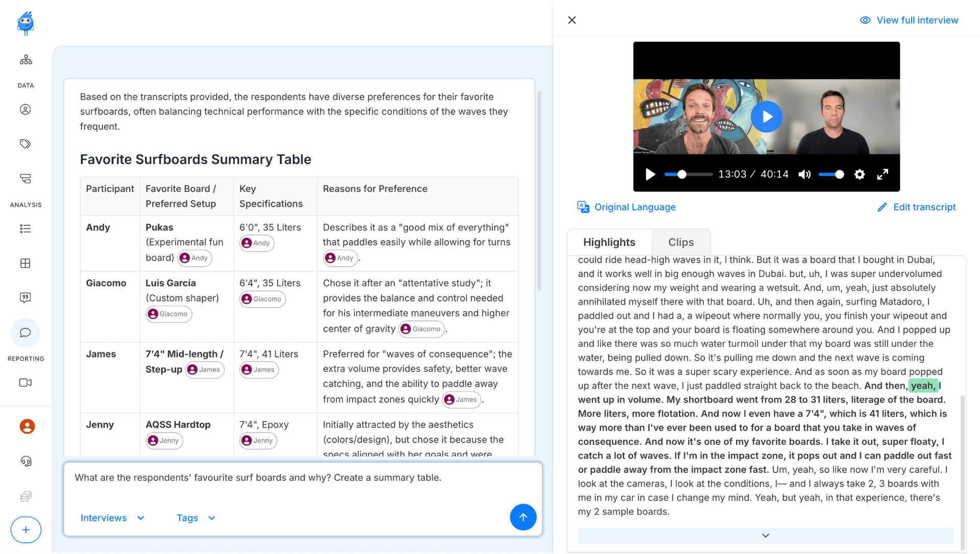Viewport: 980px width, 554px height.
Task: Click Andy citation chip under 6'0", 35 Liters
Action: point(257,243)
